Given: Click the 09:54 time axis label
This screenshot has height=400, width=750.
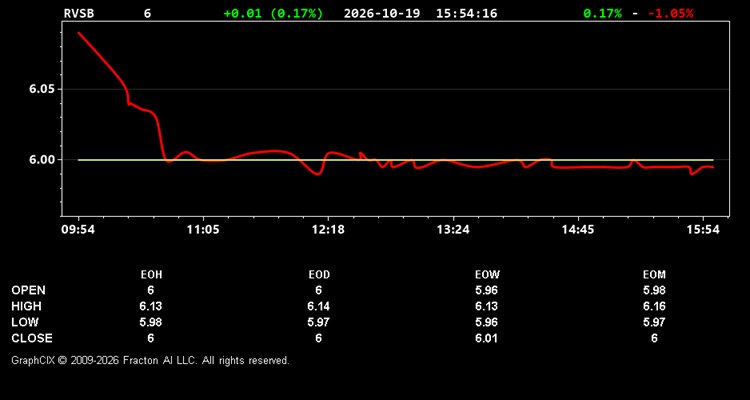Looking at the screenshot, I should pos(78,230).
